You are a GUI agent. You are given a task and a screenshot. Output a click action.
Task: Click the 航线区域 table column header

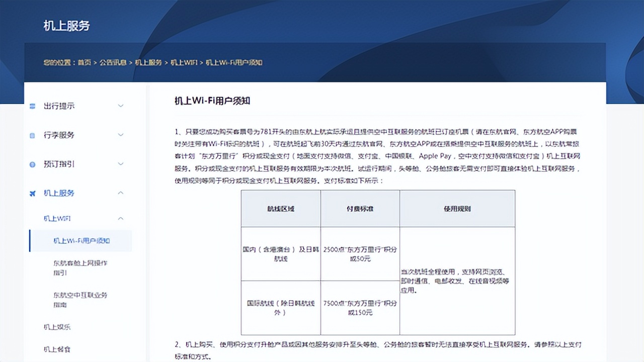pos(281,209)
